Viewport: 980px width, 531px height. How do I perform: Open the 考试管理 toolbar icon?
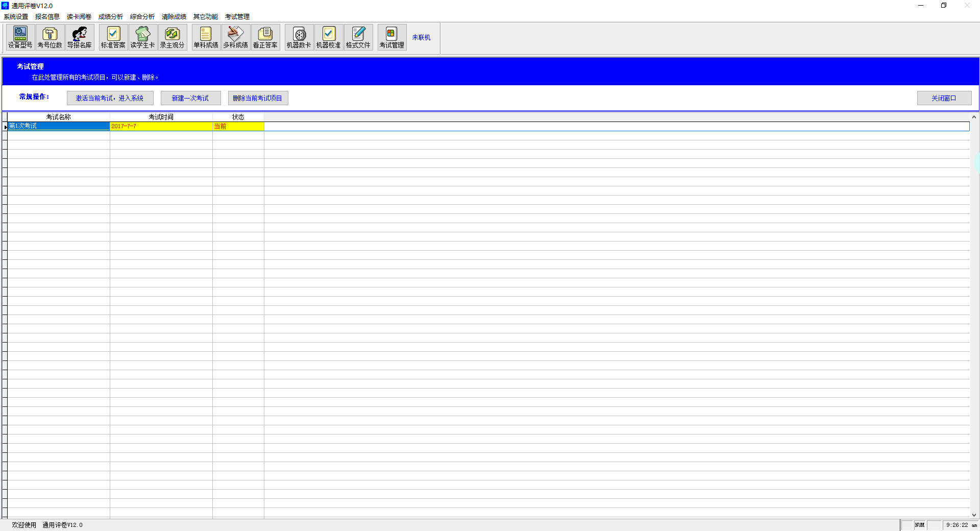coord(392,38)
